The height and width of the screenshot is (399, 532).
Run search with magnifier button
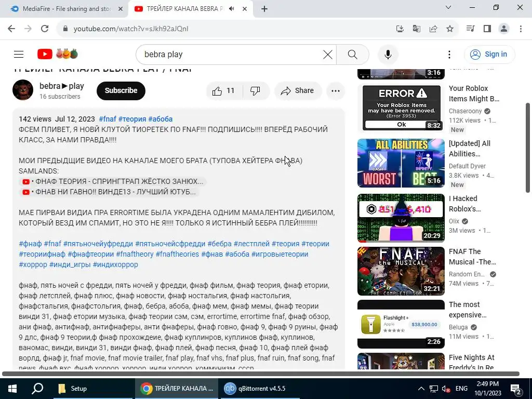coord(353,54)
